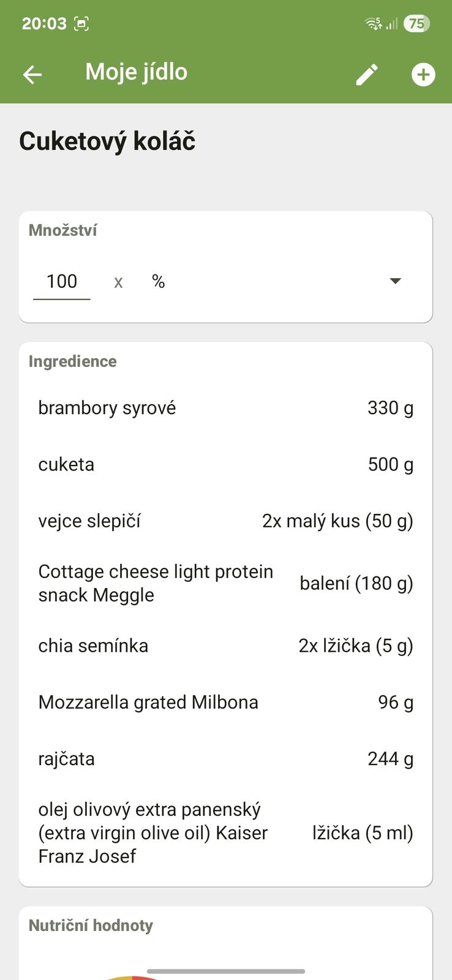The image size is (452, 980).
Task: Tap the screenshot notification icon
Action: [81, 24]
